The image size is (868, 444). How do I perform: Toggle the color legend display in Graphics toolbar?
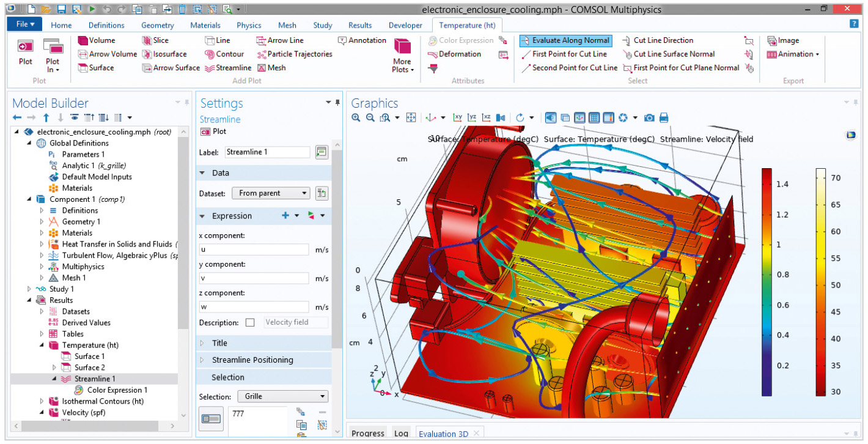pos(608,117)
